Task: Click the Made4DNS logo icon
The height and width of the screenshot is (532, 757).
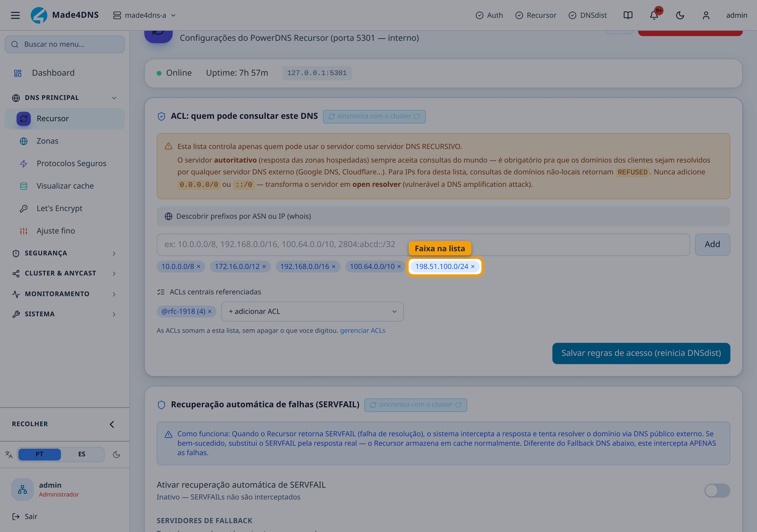Action: (39, 15)
